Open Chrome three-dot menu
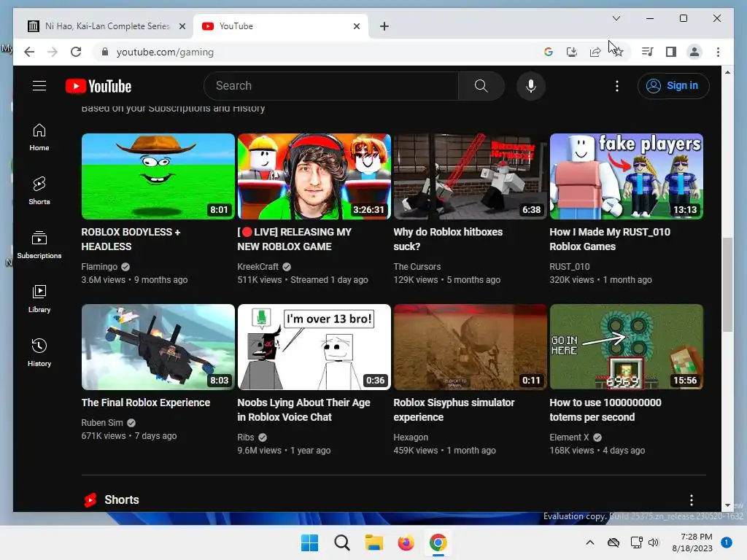This screenshot has width=747, height=560. click(718, 52)
